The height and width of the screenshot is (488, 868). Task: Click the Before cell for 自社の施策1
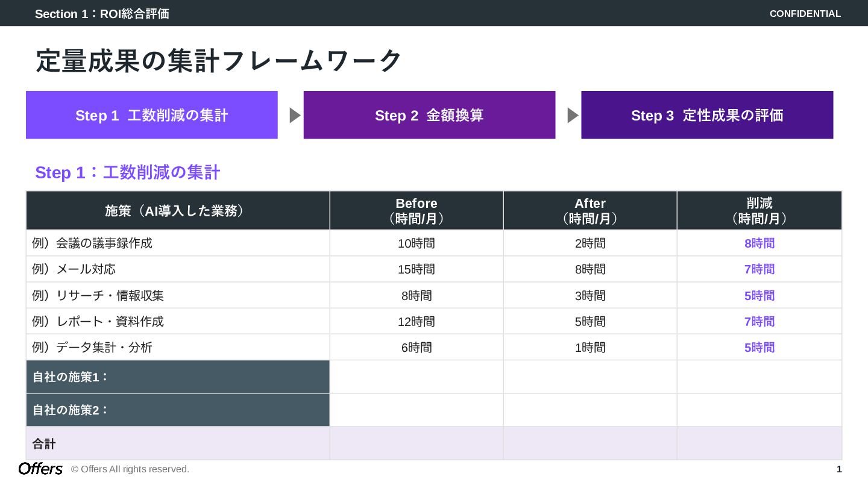[x=417, y=377]
